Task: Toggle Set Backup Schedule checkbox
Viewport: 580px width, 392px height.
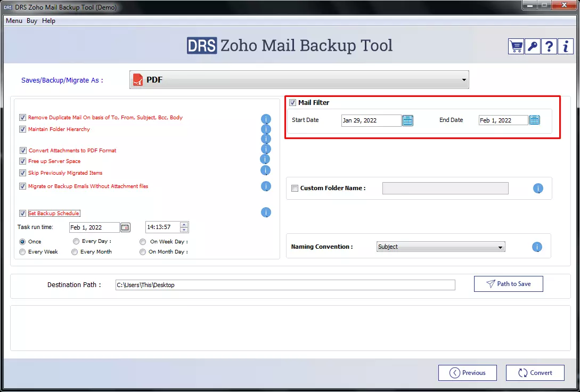Action: click(23, 214)
